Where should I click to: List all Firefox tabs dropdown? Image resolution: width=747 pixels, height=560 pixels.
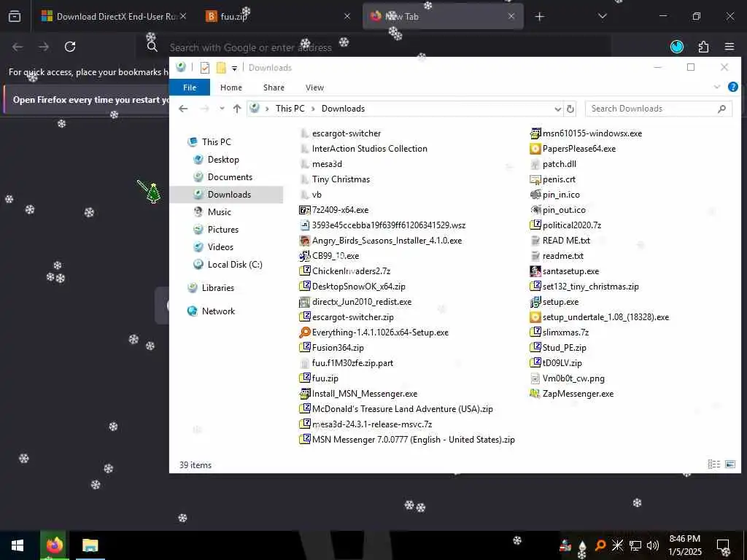[x=602, y=16]
